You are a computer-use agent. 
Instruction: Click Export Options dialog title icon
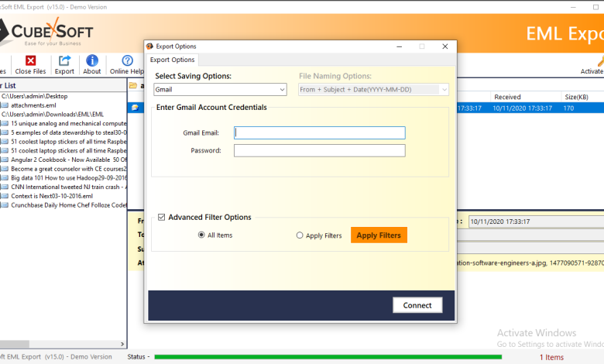tap(150, 46)
